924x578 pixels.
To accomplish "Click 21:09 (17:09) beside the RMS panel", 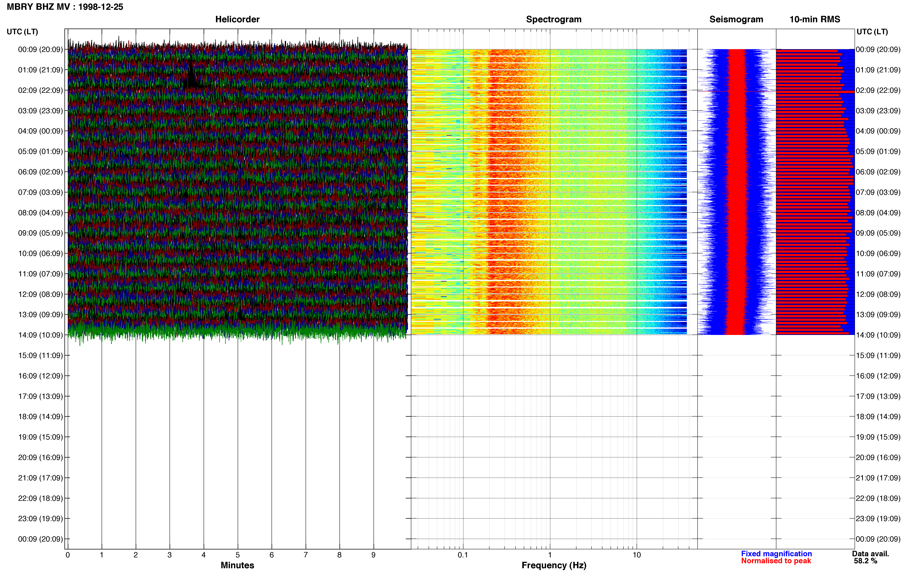I will coord(878,478).
